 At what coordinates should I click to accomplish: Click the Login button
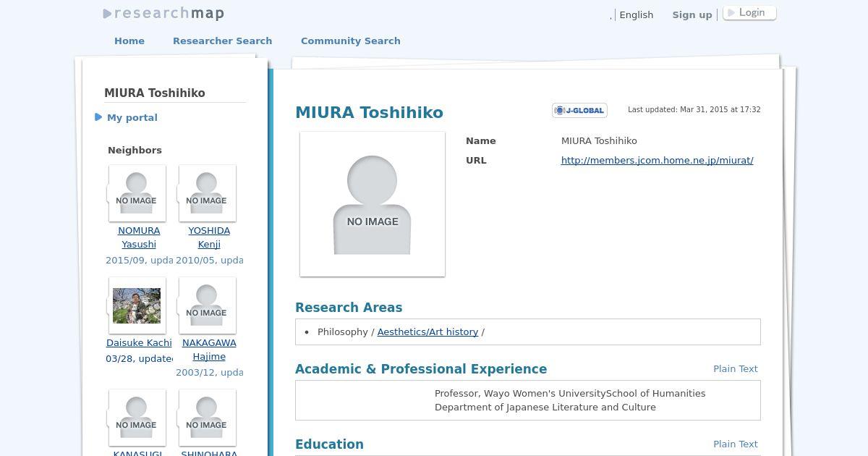click(x=749, y=13)
